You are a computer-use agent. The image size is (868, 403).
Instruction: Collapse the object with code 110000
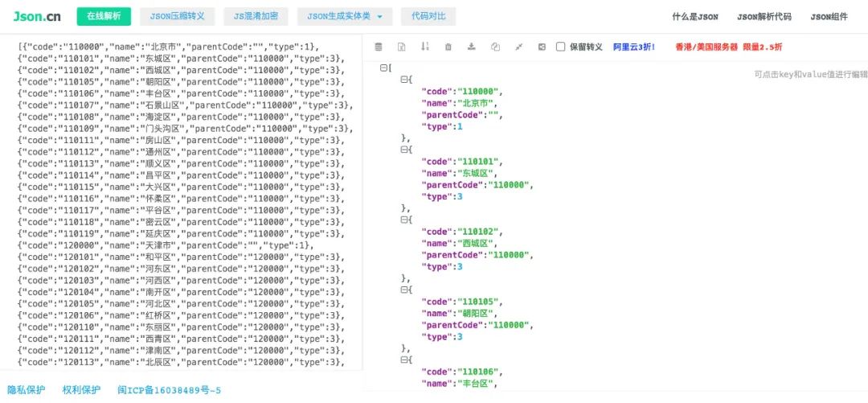coord(403,80)
